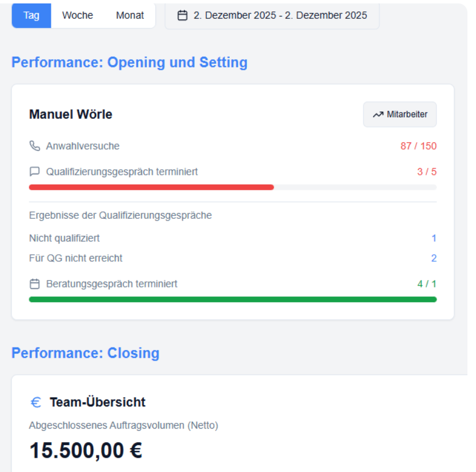Viewport: 476px width, 472px height.
Task: Click the Für QG nicht erreicht label
Action: click(x=75, y=258)
